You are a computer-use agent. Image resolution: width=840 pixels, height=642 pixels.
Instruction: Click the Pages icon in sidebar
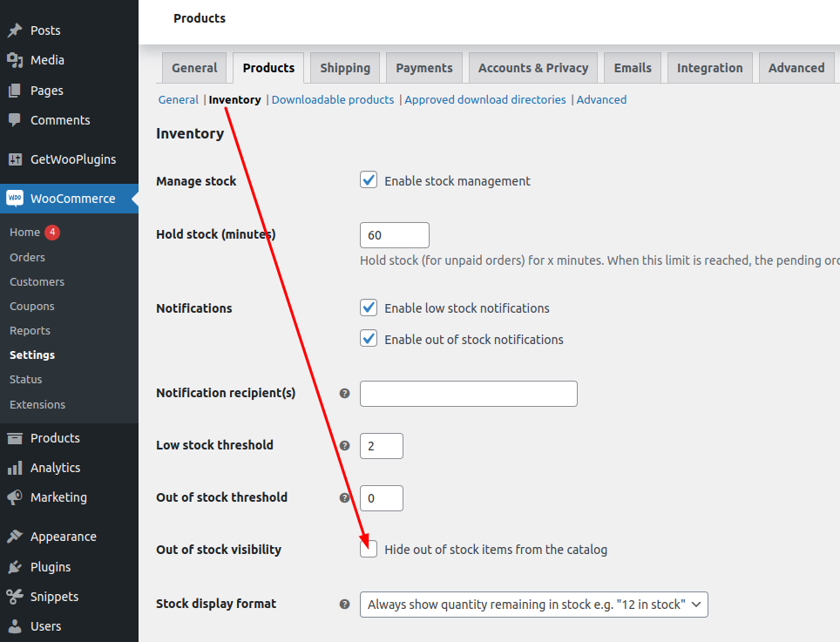[x=15, y=91]
